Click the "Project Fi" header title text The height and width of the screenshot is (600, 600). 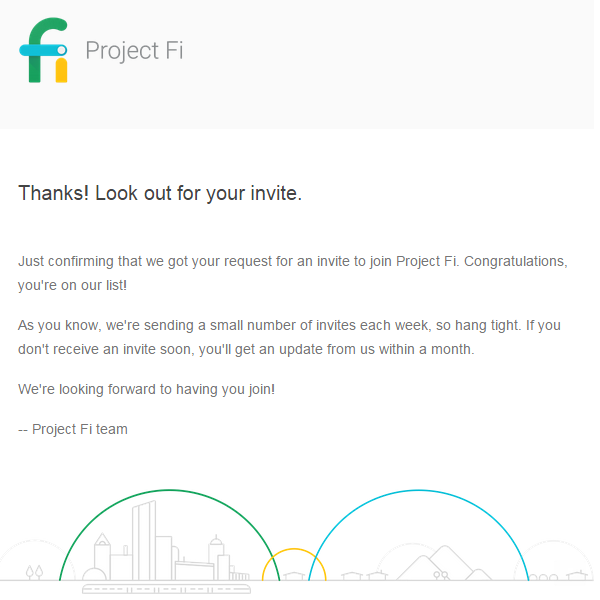(134, 50)
